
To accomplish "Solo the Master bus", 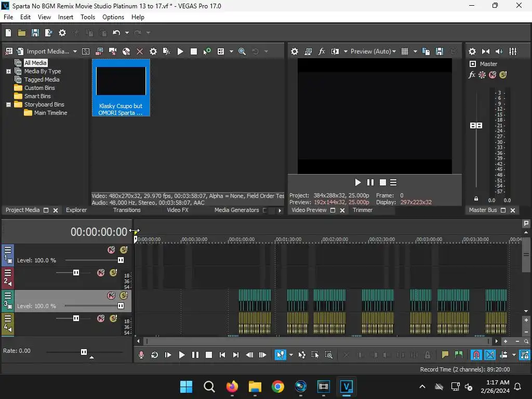I will 503,75.
